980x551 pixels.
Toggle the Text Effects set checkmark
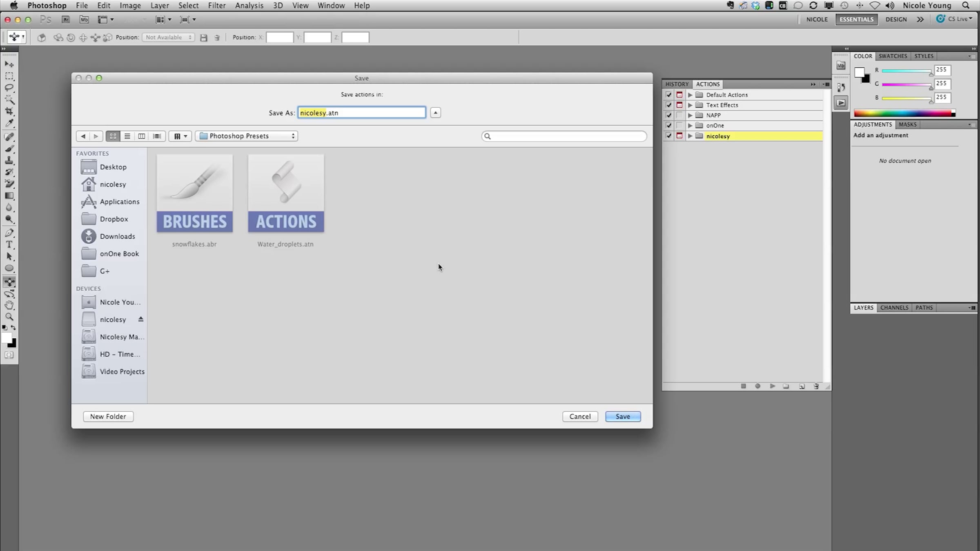[668, 105]
